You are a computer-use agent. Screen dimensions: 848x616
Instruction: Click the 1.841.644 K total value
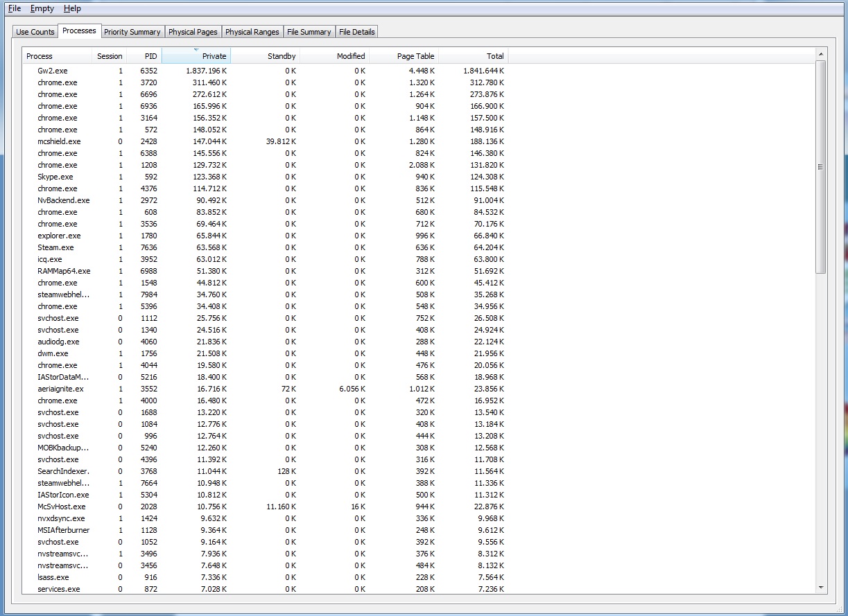[x=483, y=71]
